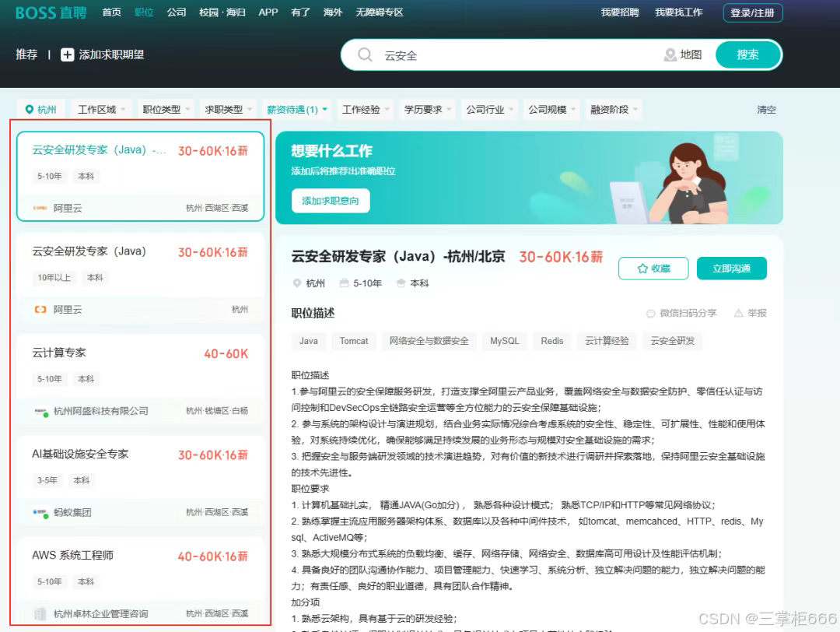Click the 阿里云 logo in the second job card
840x632 pixels.
[40, 309]
